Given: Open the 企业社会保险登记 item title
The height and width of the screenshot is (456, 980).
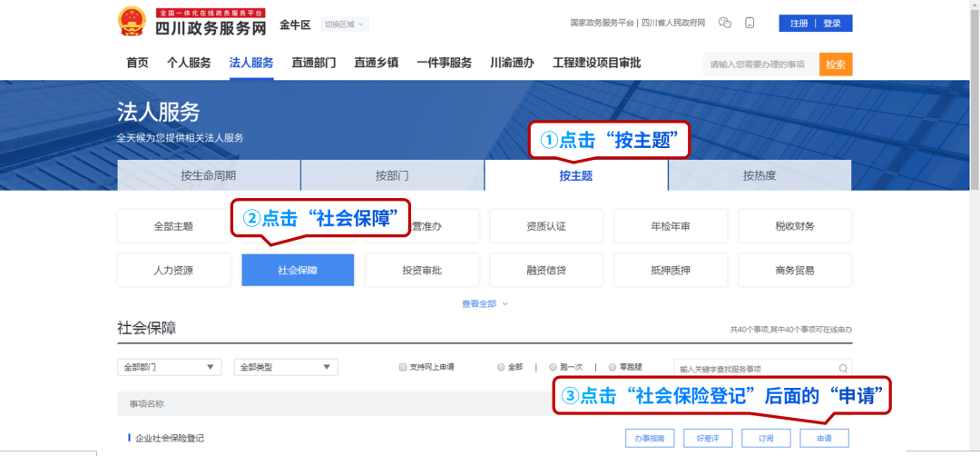Looking at the screenshot, I should (170, 439).
